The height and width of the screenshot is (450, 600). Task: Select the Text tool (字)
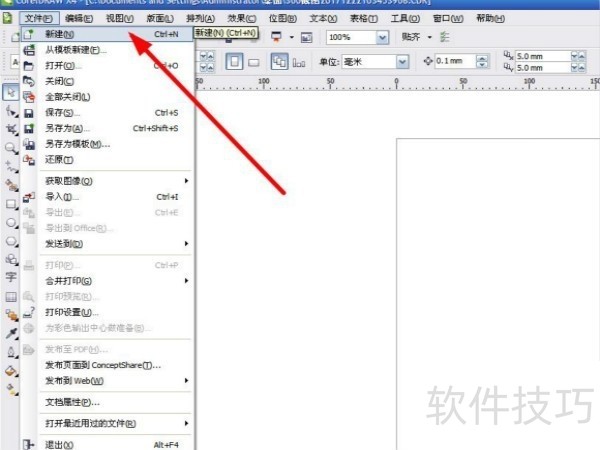(10, 276)
